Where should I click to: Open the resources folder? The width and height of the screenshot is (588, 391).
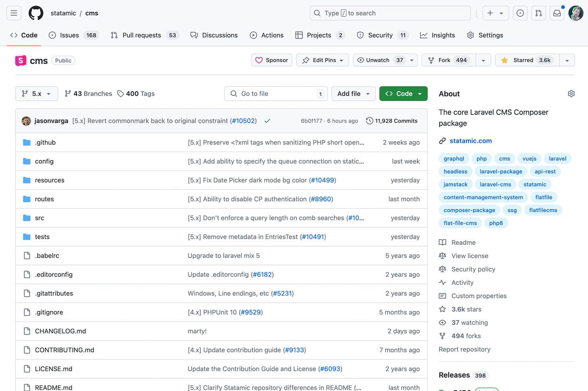(x=50, y=180)
